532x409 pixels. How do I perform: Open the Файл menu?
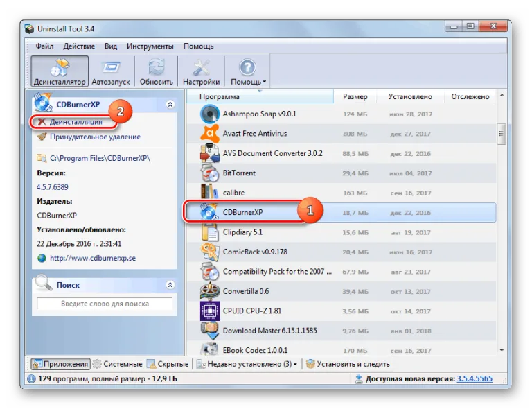pyautogui.click(x=44, y=46)
